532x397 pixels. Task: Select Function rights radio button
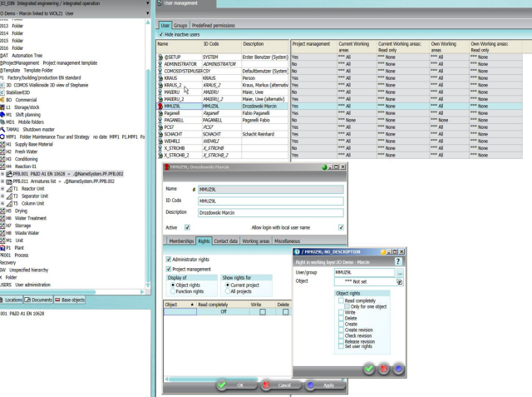[173, 291]
